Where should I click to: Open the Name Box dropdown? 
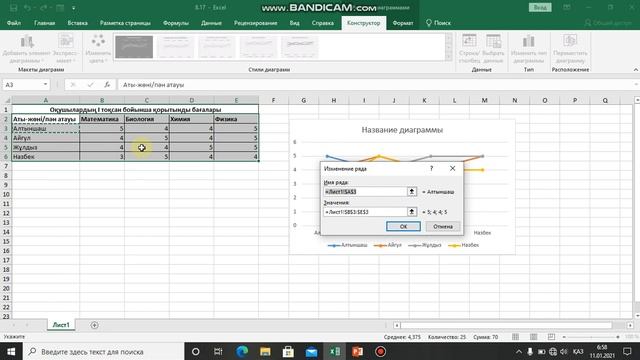(x=45, y=84)
